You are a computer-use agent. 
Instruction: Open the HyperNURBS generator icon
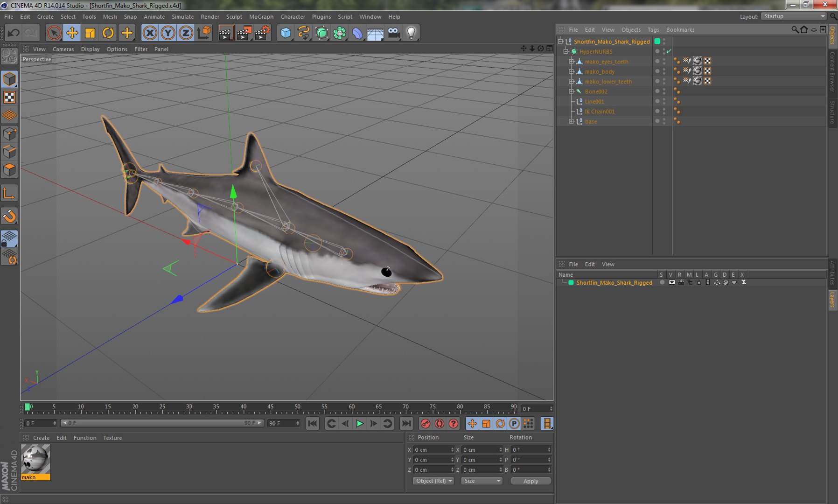pos(322,33)
